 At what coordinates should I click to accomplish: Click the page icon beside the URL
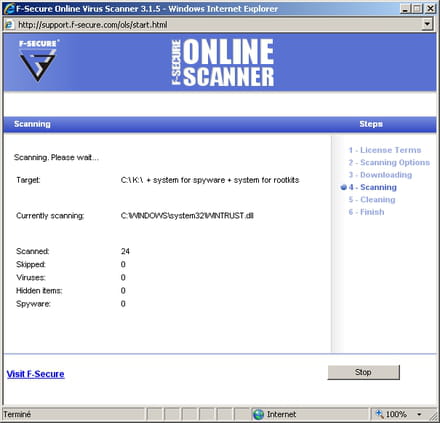9,25
